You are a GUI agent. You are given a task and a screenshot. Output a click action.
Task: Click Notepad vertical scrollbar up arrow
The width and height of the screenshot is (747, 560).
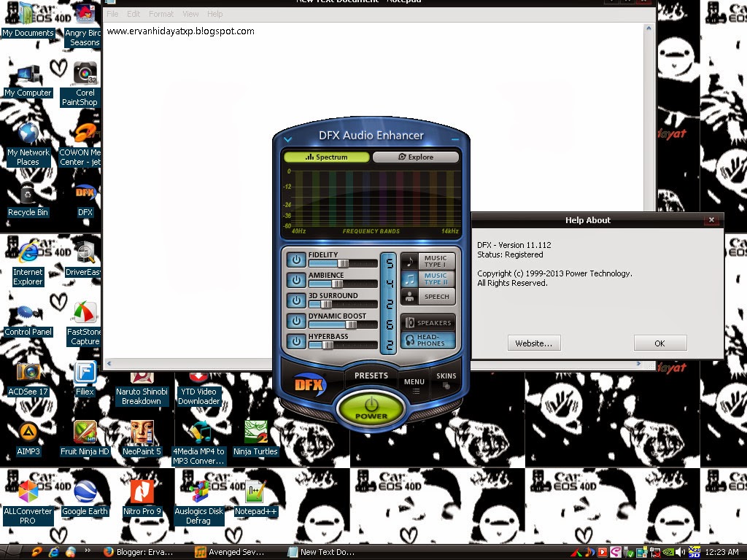tap(649, 28)
